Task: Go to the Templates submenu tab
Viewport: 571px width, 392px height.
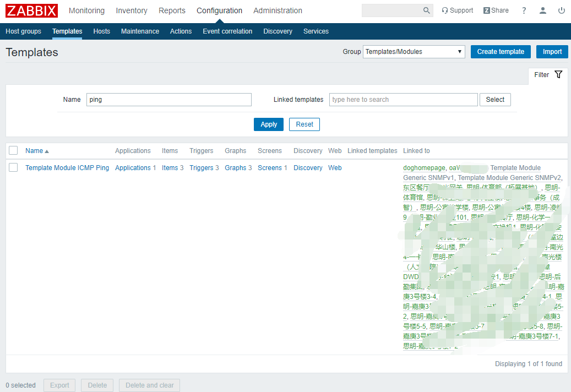Action: pos(67,31)
